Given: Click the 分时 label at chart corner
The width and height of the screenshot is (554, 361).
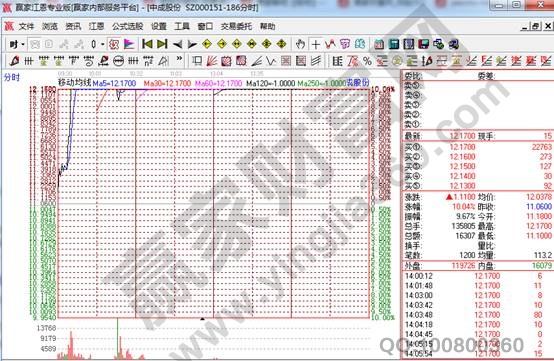Looking at the screenshot, I should (x=12, y=77).
